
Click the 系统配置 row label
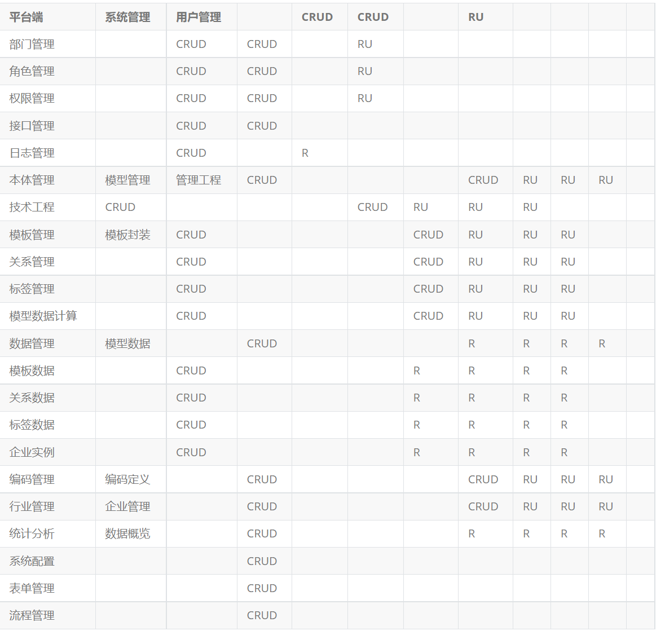(x=32, y=561)
